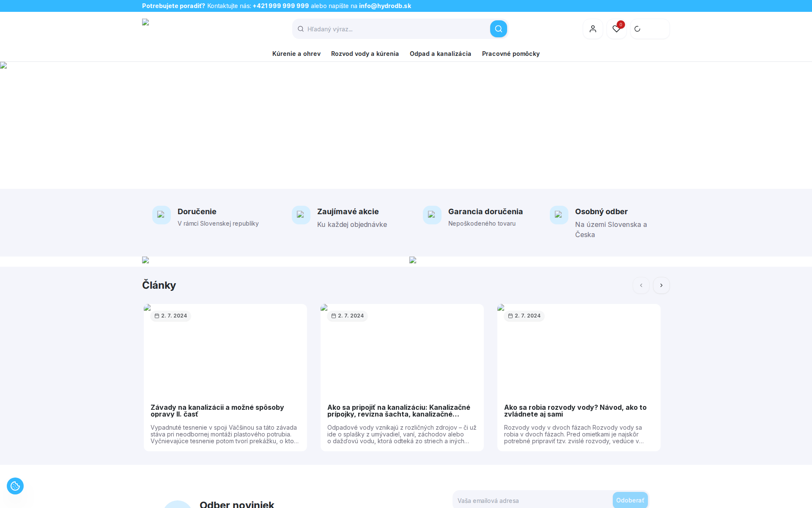
Task: Open the Kúrenie a ohrev menu
Action: click(x=296, y=54)
